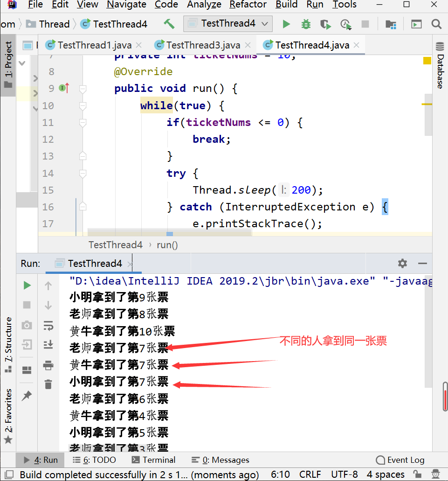Open the Navigate menu

(126, 5)
